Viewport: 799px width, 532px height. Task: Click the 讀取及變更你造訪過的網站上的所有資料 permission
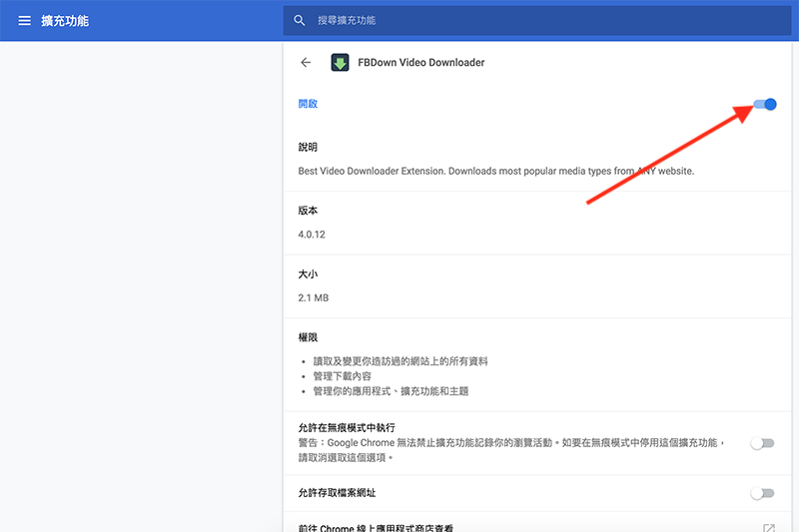(x=400, y=361)
